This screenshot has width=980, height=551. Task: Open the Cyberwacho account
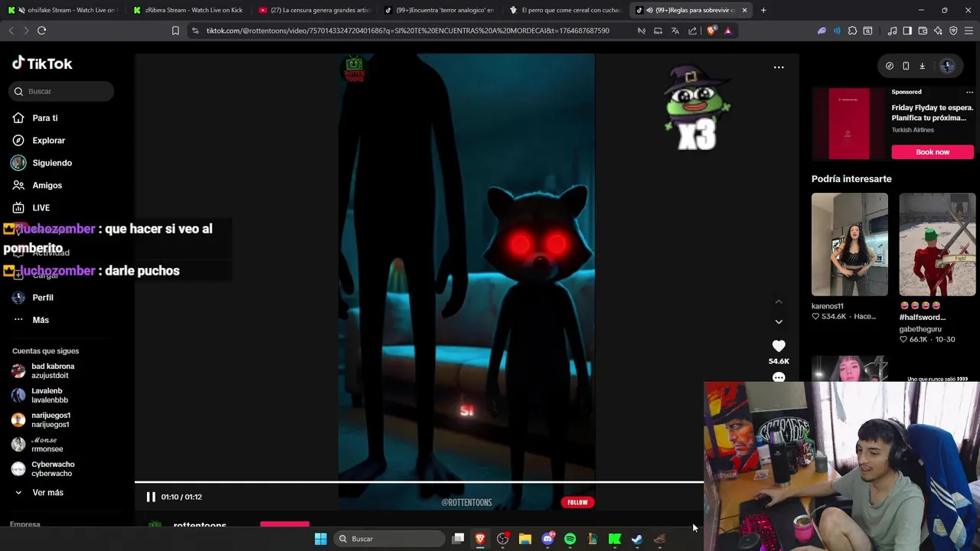tap(52, 468)
